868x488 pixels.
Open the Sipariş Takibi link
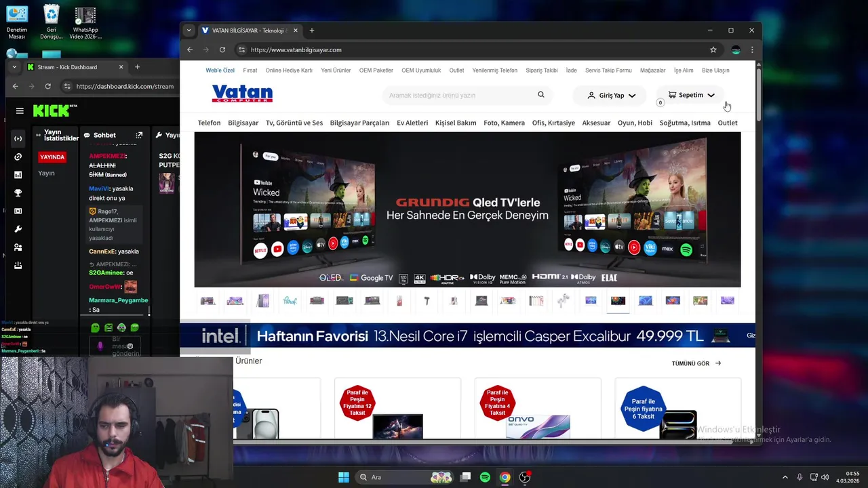(542, 70)
